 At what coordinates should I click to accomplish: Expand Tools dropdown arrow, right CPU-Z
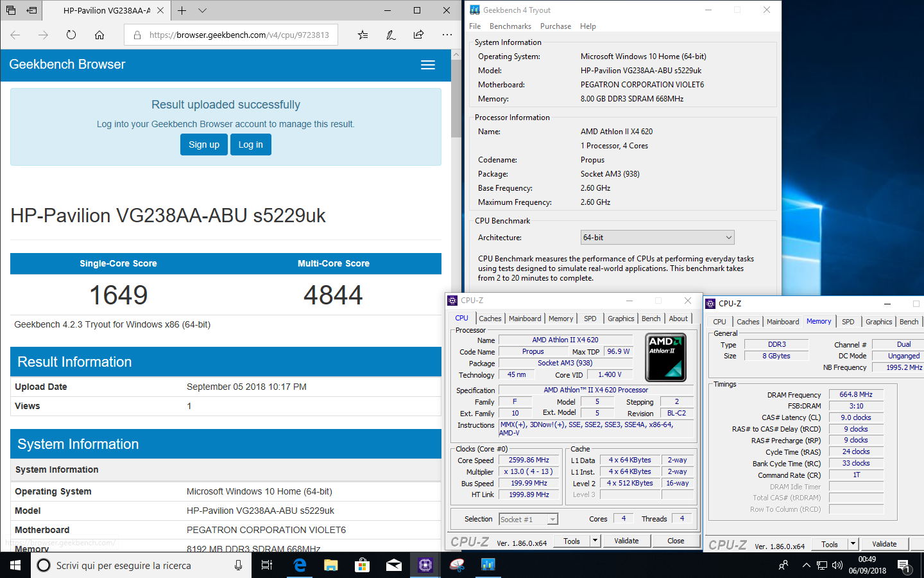coord(853,545)
